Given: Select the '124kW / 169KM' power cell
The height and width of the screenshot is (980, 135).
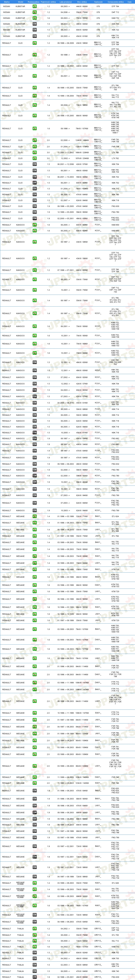Looking at the screenshot, I should (82, 140).
